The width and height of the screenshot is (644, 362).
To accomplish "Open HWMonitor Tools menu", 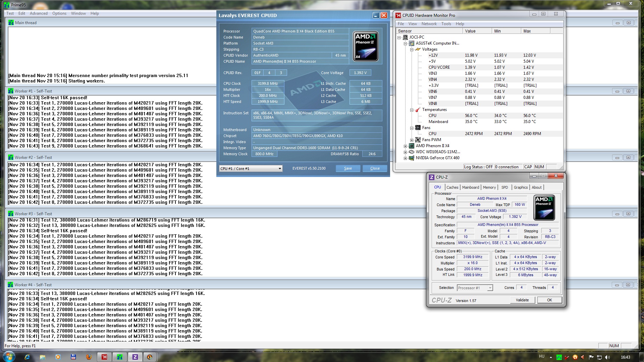I will tap(446, 24).
